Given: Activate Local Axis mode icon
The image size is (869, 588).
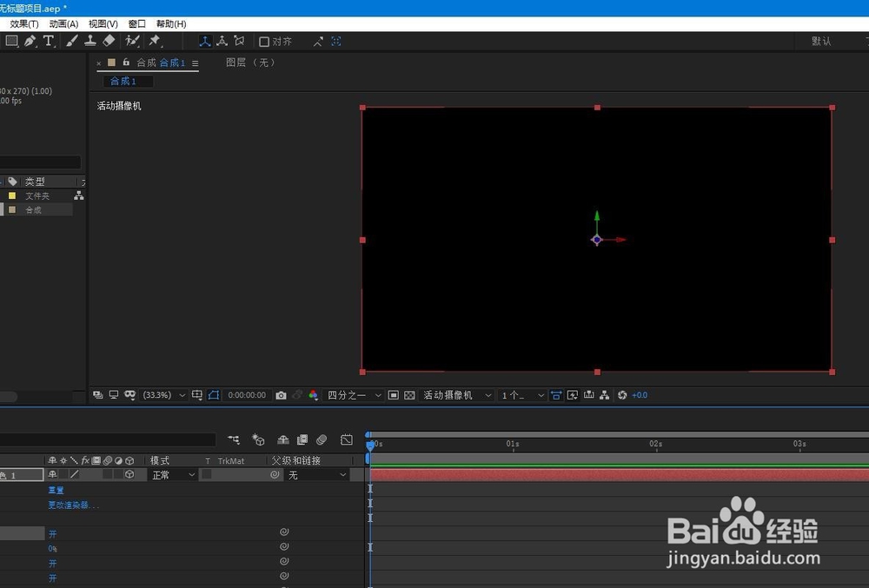Looking at the screenshot, I should [x=205, y=41].
